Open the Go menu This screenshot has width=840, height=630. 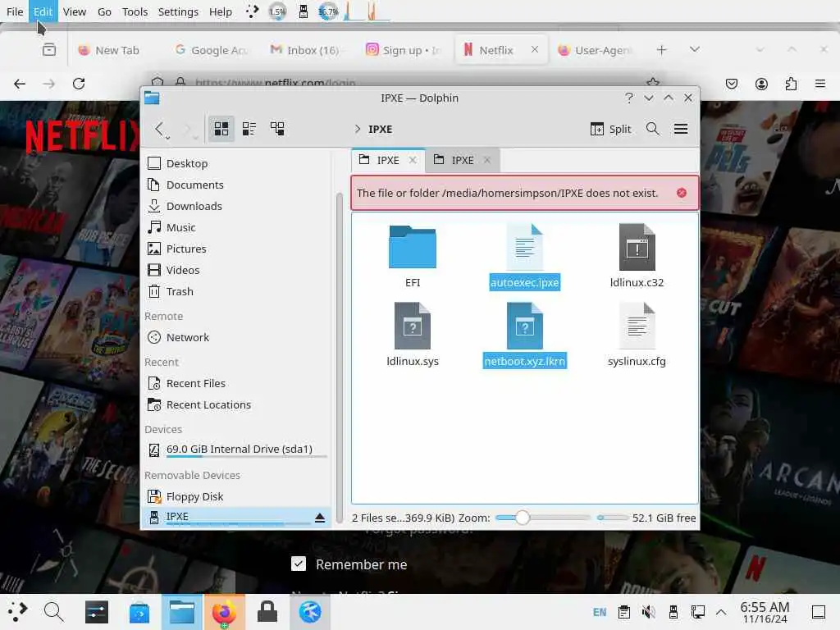[x=104, y=11]
